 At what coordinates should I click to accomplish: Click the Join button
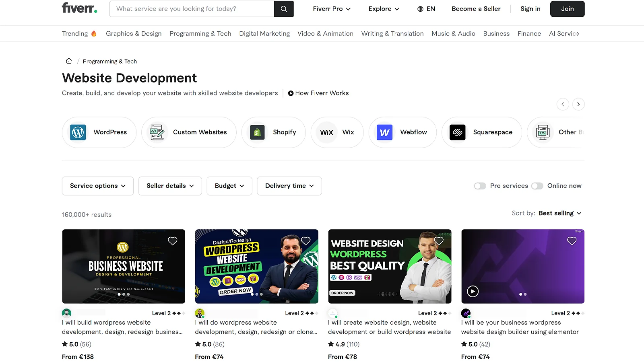568,9
